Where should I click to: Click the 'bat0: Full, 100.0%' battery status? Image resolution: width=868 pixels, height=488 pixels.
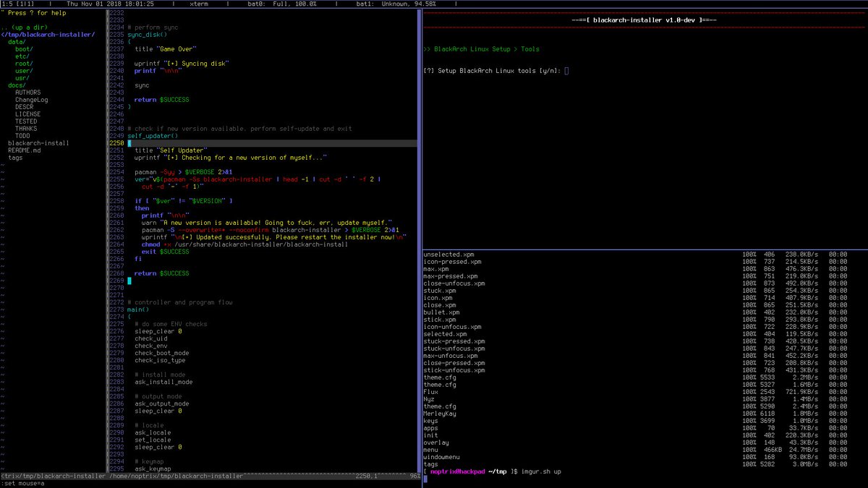pos(282,4)
